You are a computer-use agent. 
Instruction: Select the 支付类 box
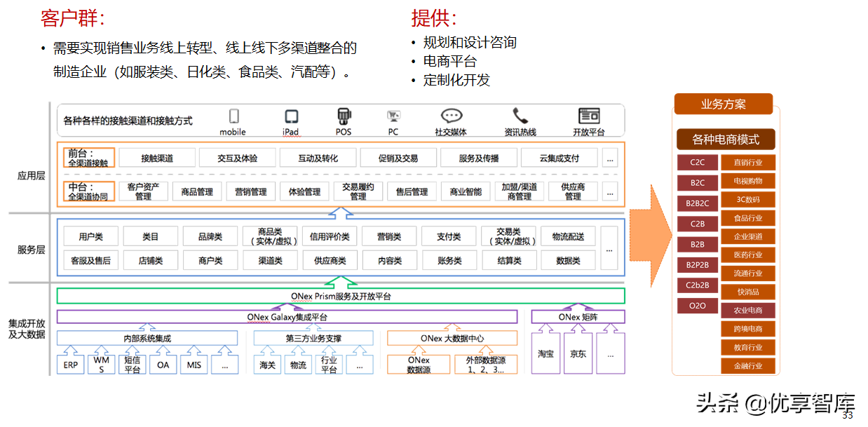click(x=449, y=236)
